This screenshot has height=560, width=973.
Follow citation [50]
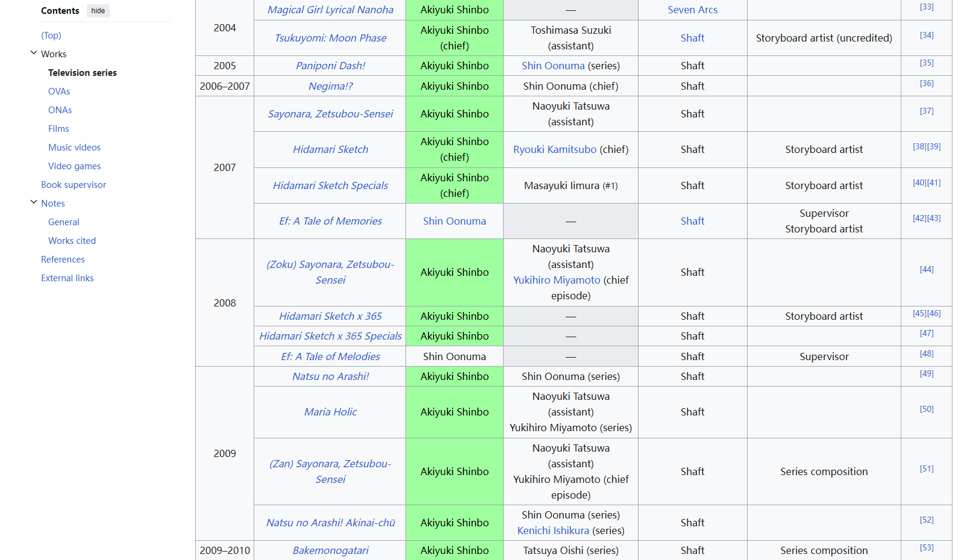pos(927,409)
